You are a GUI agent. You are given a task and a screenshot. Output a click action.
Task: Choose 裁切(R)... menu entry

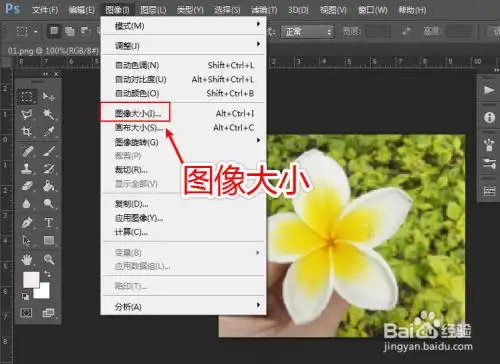click(183, 170)
